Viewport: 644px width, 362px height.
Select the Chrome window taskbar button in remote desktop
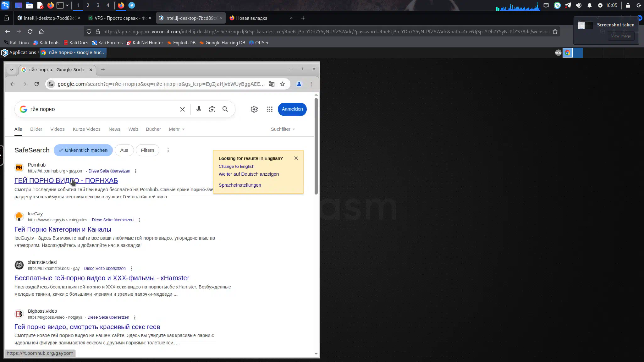(x=73, y=52)
